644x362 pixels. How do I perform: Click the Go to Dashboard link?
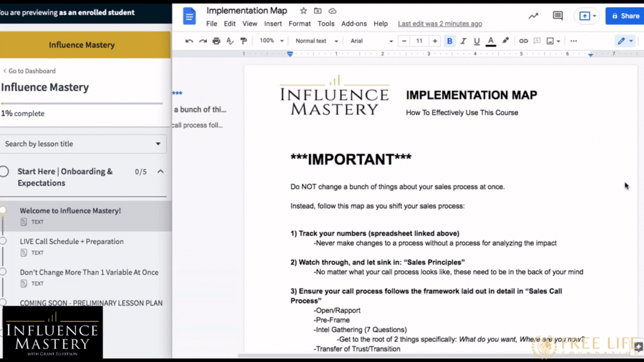tap(30, 71)
